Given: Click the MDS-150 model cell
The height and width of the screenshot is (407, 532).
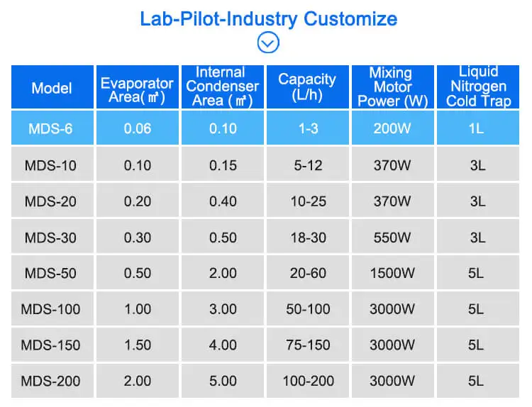Looking at the screenshot, I should coord(52,345).
